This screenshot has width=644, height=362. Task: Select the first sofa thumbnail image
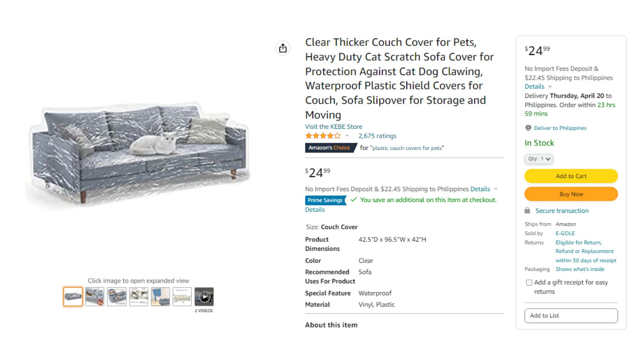[x=73, y=297]
